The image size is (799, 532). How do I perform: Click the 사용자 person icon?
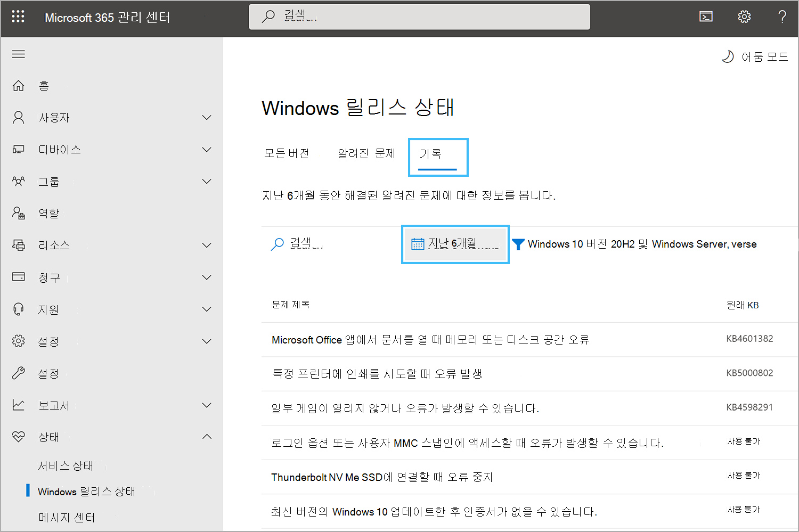(19, 118)
